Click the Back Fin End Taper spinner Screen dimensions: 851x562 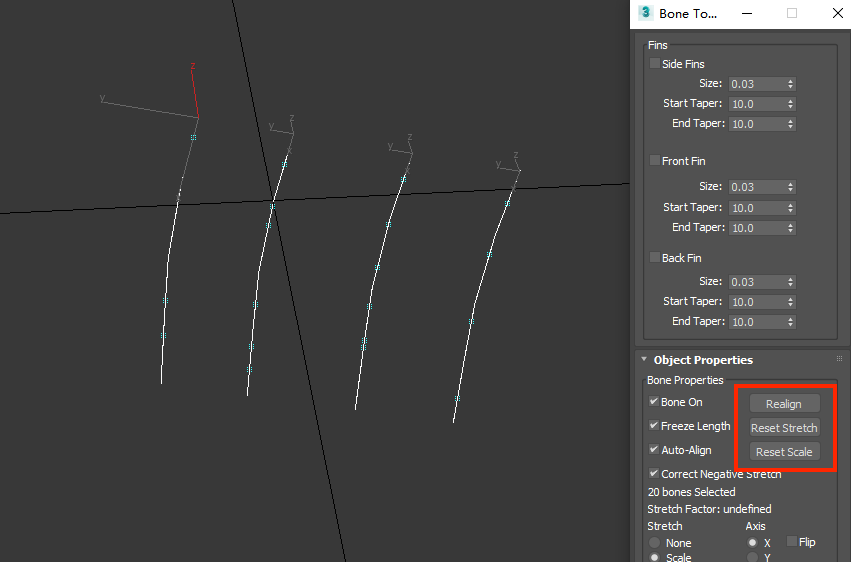pyautogui.click(x=791, y=322)
